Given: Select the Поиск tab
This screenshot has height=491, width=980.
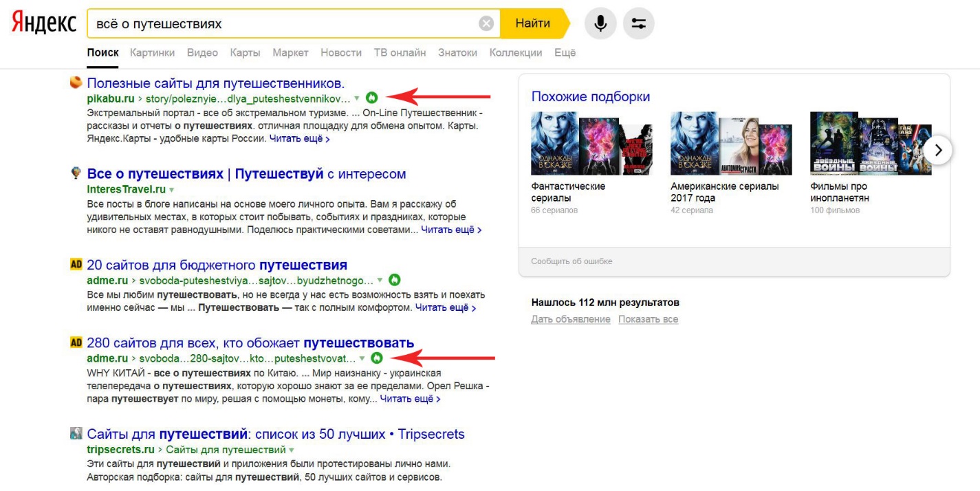Looking at the screenshot, I should coord(102,53).
